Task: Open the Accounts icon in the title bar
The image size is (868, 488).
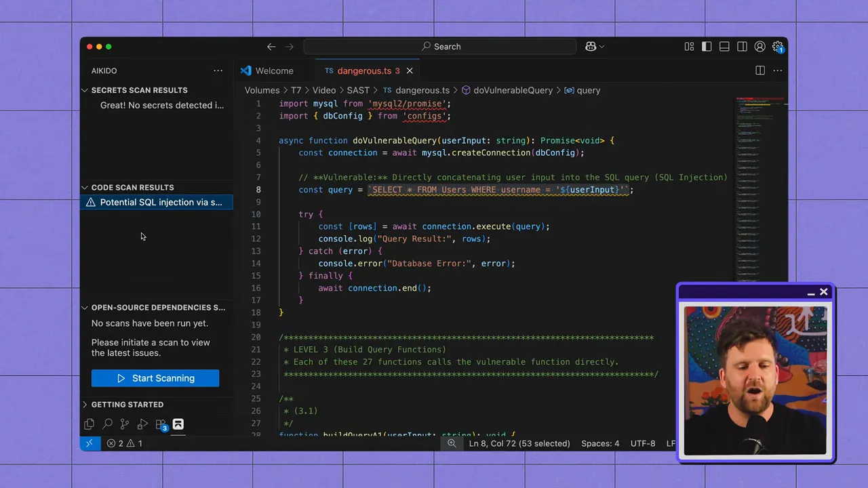Action: [x=760, y=47]
